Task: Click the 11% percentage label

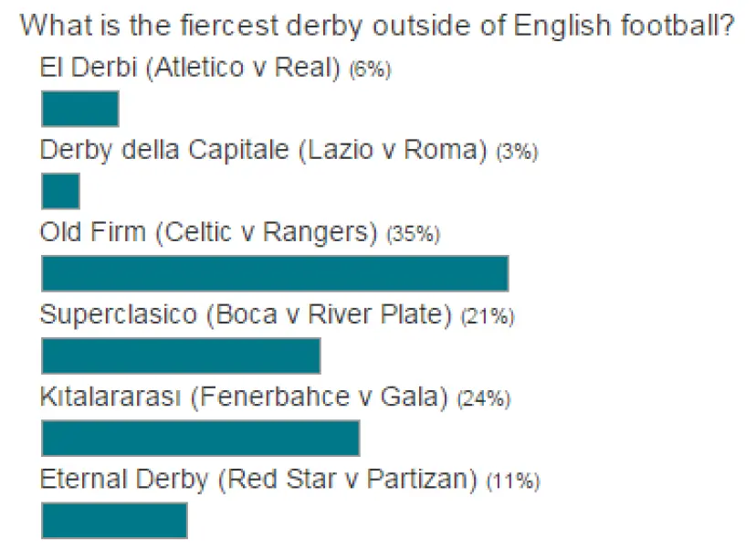Action: tap(513, 482)
